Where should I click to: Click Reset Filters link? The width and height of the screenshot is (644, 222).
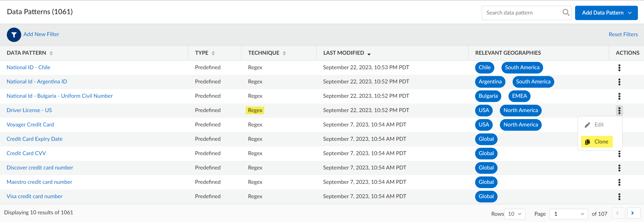tap(623, 34)
